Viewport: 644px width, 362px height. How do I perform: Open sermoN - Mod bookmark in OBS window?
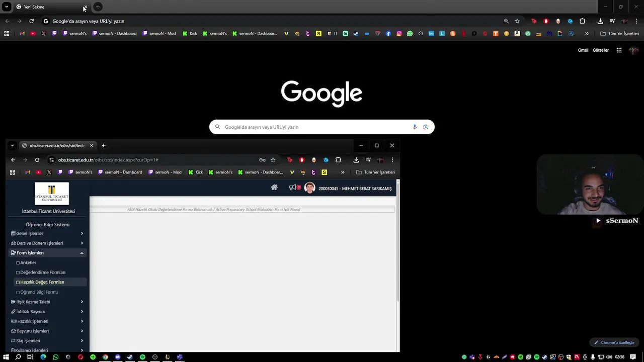(165, 172)
